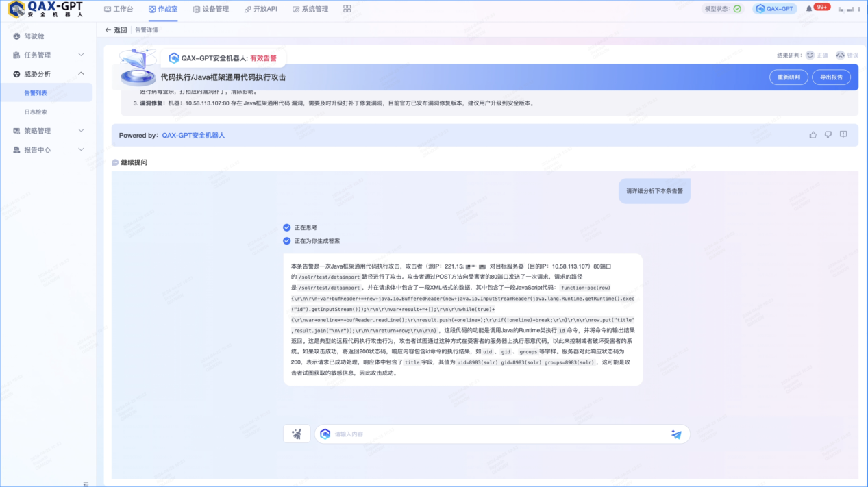Click the 请详细分析下本条告警 message bubble
The height and width of the screenshot is (487, 868).
click(x=654, y=191)
